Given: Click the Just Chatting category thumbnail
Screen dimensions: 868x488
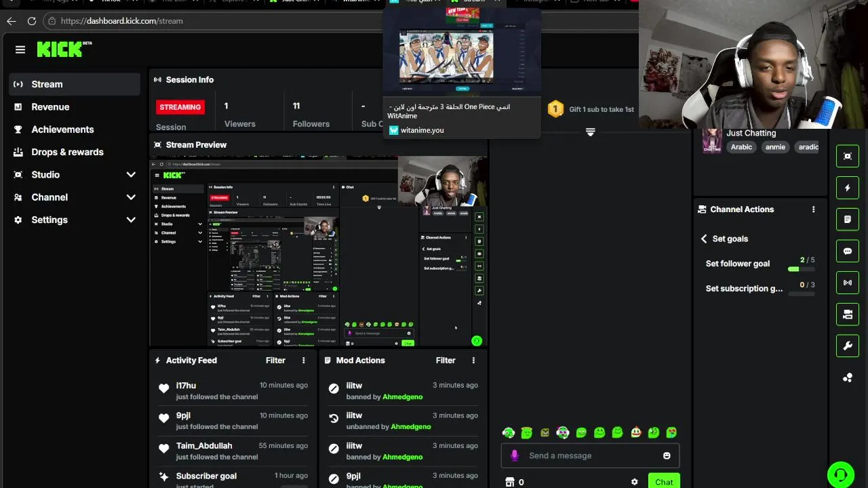Looking at the screenshot, I should pos(712,140).
